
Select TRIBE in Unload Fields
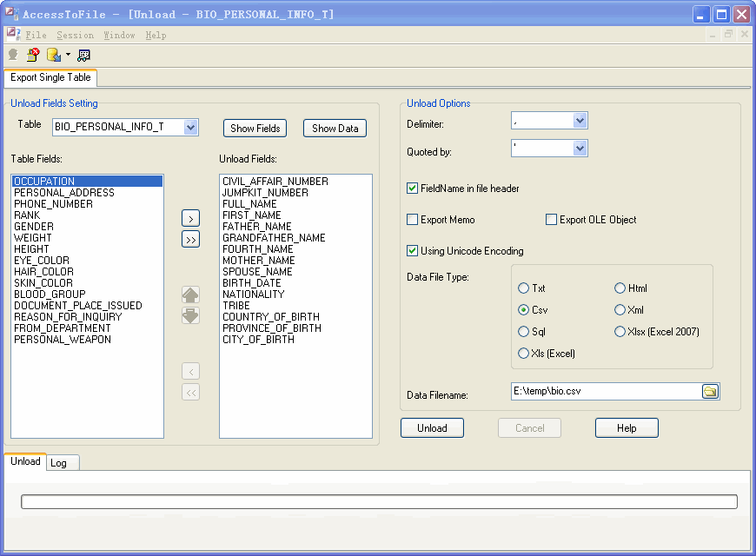295,306
